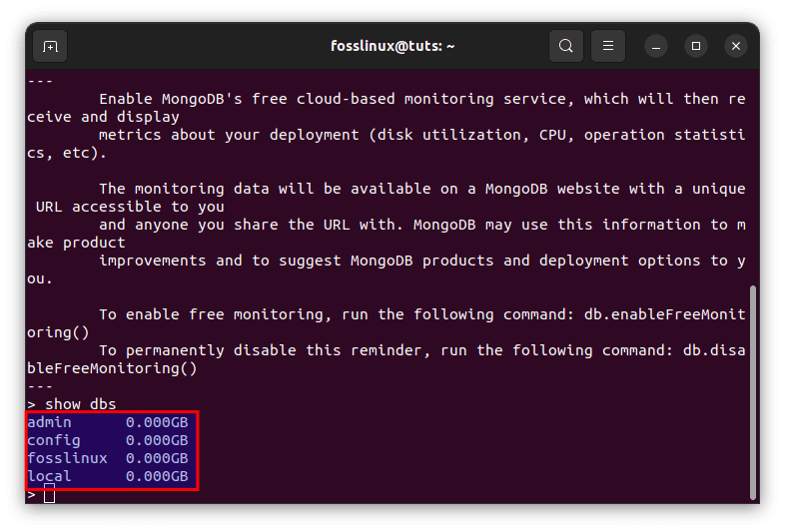Open the hamburger menu
Screen dimensions: 785x532
[608, 46]
